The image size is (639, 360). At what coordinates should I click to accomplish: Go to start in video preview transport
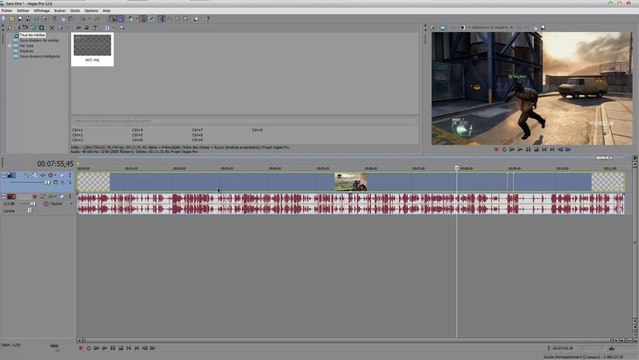coord(544,150)
